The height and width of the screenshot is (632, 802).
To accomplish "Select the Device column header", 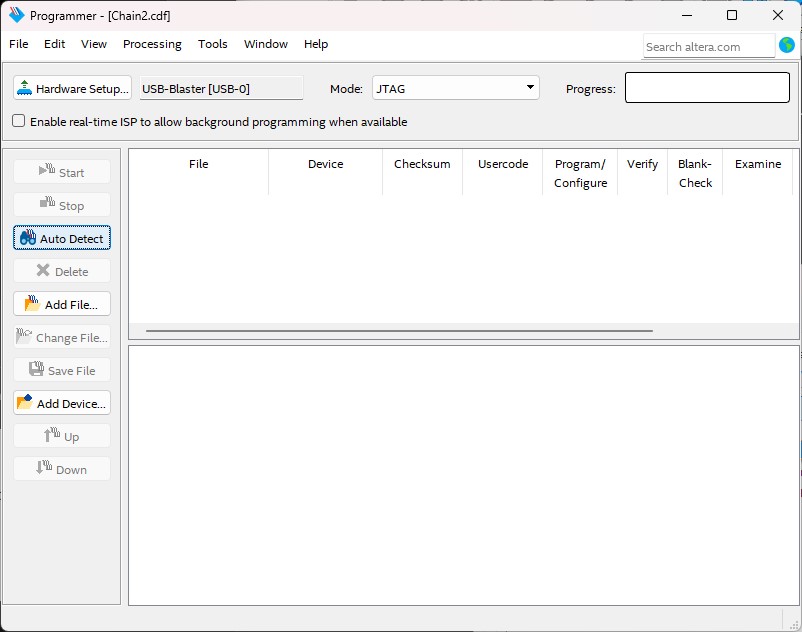I will pyautogui.click(x=325, y=172).
